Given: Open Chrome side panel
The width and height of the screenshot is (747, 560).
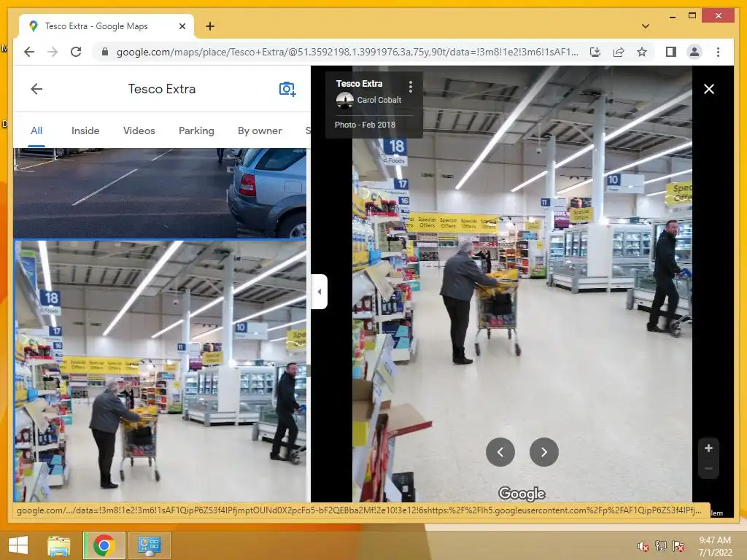Looking at the screenshot, I should [671, 52].
